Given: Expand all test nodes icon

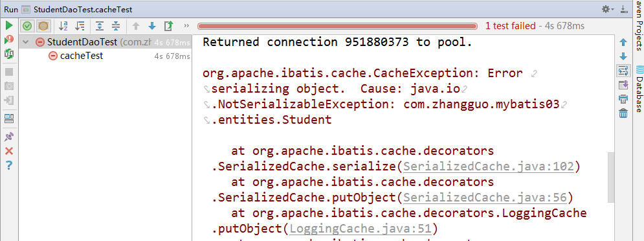Looking at the screenshot, I should 100,27.
